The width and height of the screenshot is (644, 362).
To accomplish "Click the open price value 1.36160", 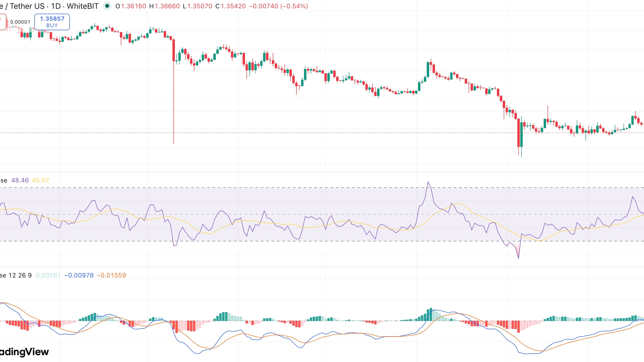I will [133, 6].
